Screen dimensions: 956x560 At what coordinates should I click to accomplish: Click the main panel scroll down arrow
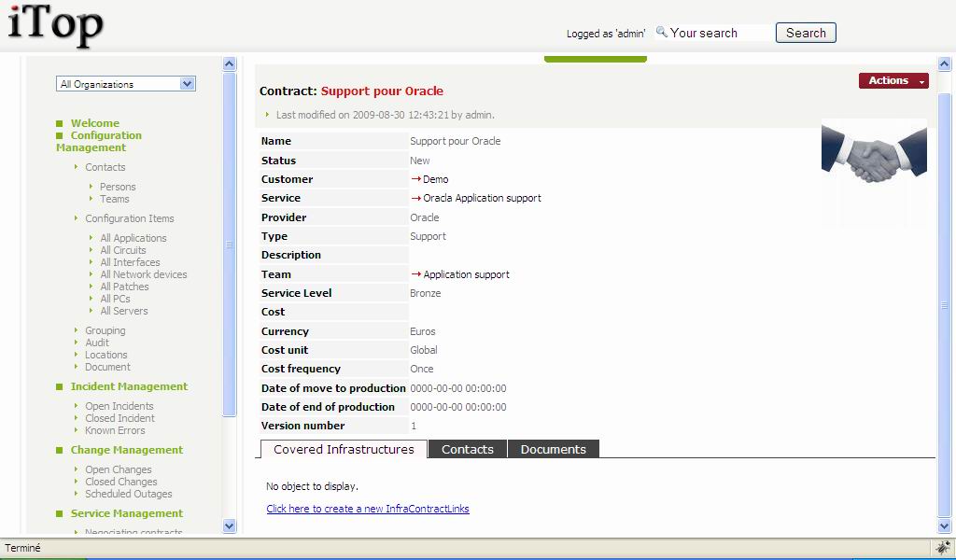(944, 525)
